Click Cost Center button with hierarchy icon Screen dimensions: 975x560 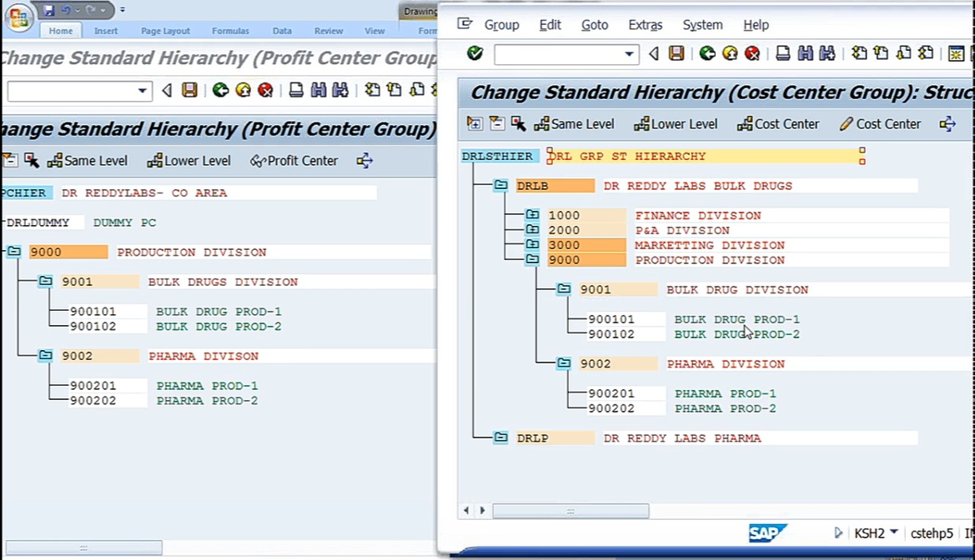click(x=778, y=123)
